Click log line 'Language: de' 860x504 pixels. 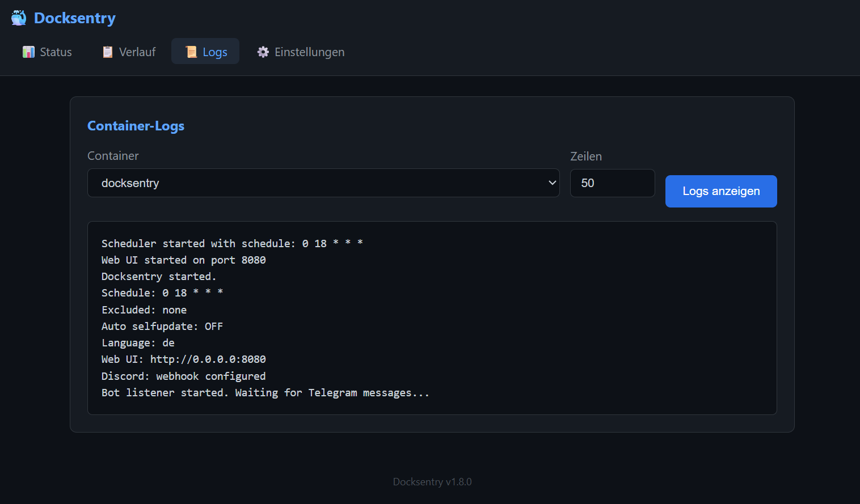point(138,342)
